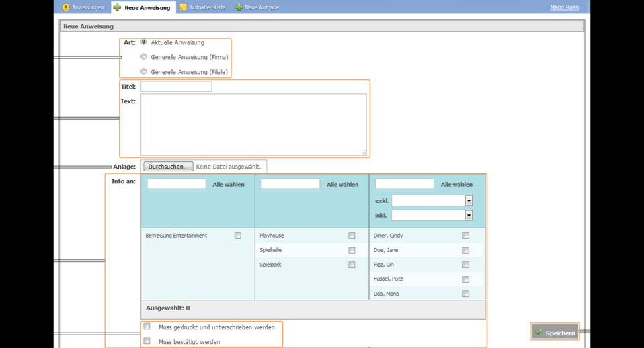Click the Anweisungen warning icon
The height and width of the screenshot is (348, 644).
(x=66, y=7)
